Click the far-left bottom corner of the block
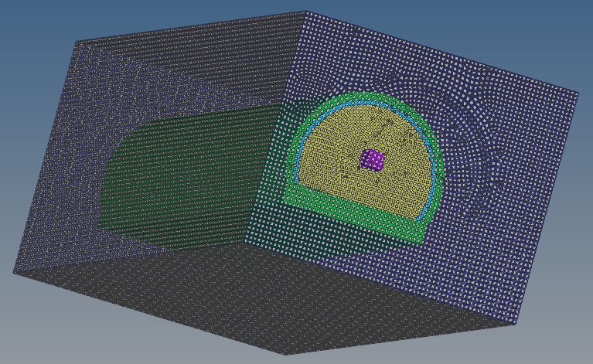 (x=14, y=272)
